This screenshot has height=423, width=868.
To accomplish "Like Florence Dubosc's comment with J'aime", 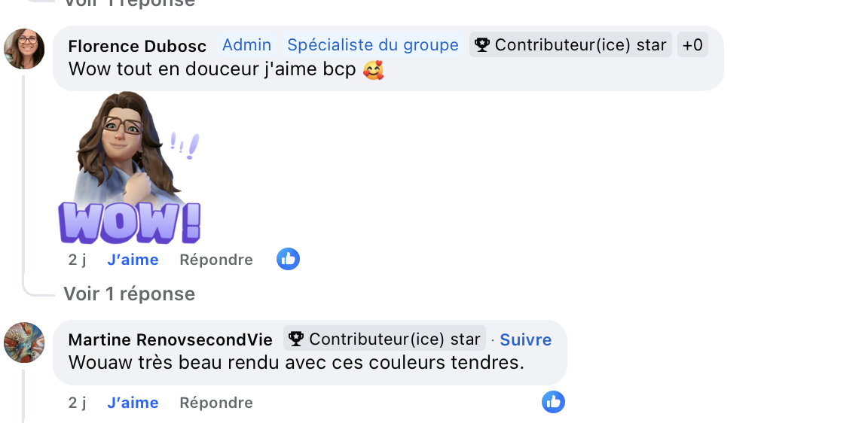I will pyautogui.click(x=133, y=260).
